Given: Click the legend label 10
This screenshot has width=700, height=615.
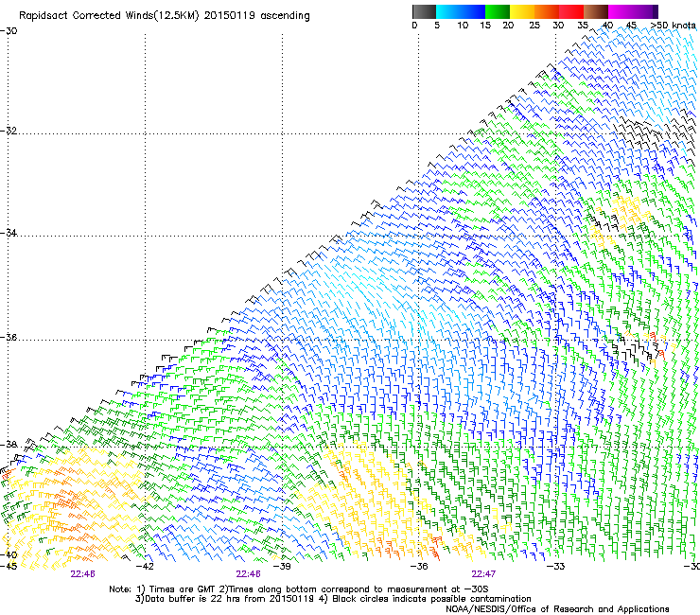Looking at the screenshot, I should [463, 26].
